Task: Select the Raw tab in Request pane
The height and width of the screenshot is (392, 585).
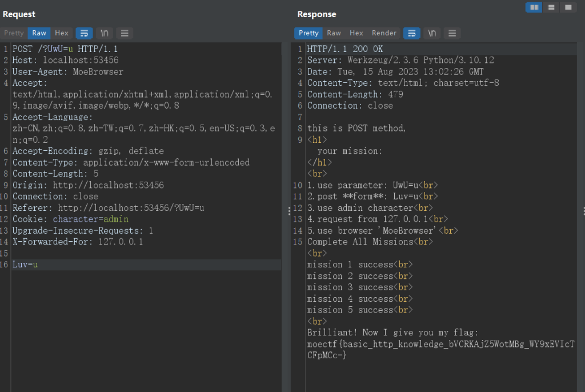Action: click(39, 33)
